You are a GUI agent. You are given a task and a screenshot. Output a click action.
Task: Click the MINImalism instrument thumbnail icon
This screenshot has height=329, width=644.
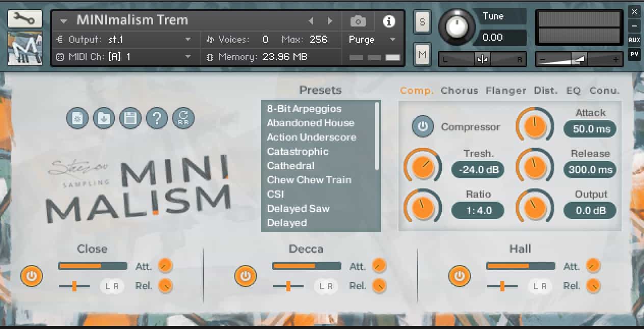(25, 48)
